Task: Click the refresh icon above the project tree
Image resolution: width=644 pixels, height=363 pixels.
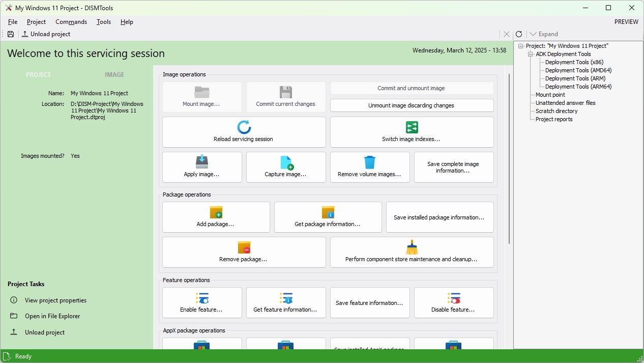Action: point(519,34)
